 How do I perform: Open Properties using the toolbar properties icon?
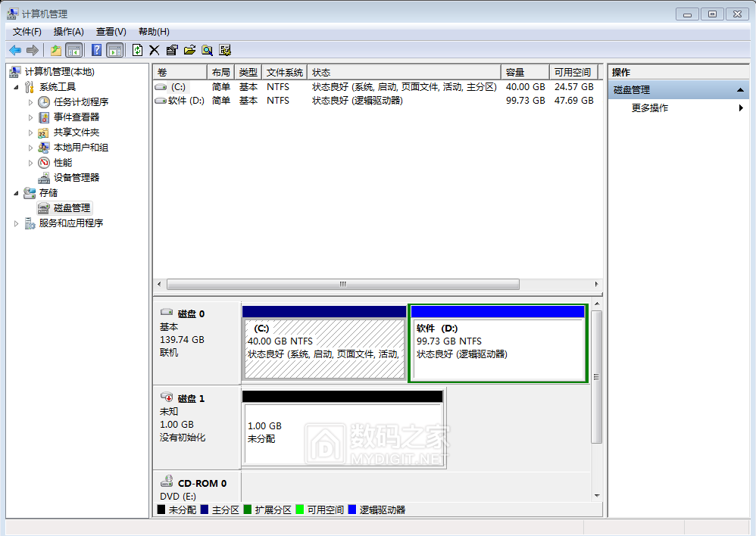[x=171, y=50]
